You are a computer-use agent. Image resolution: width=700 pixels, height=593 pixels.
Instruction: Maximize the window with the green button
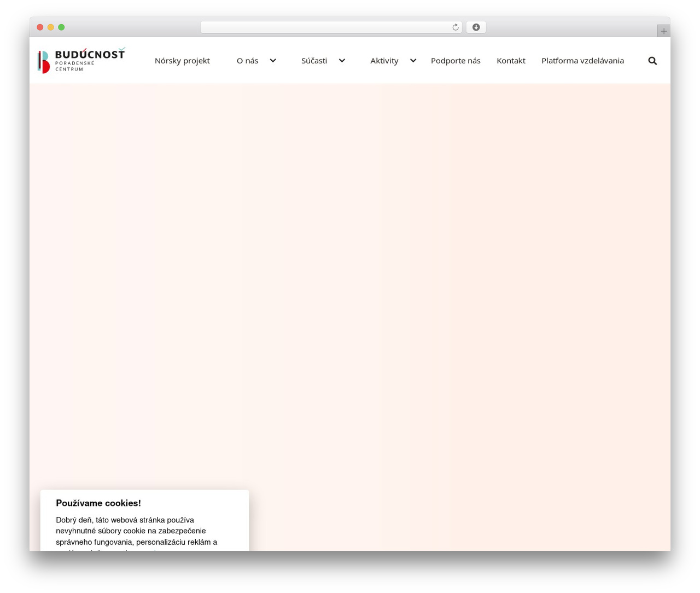61,27
